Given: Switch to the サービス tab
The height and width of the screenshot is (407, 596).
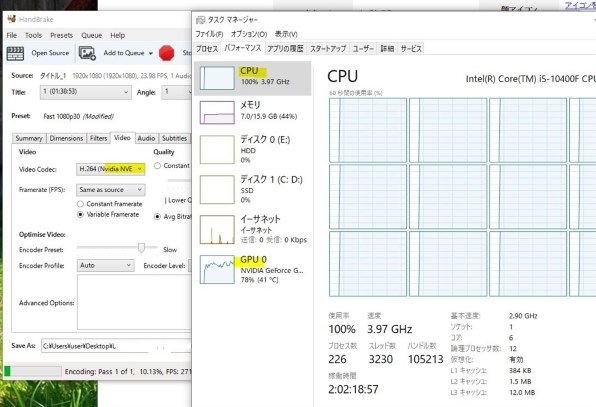Looking at the screenshot, I should pos(411,49).
